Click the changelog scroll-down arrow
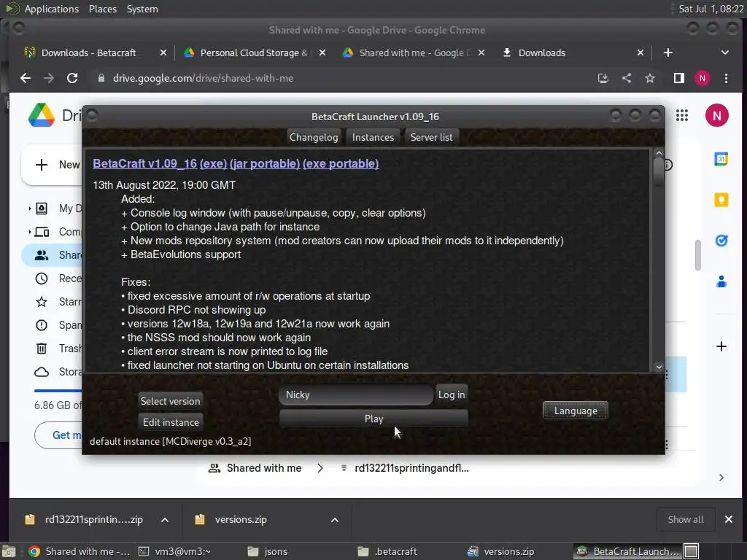This screenshot has width=747, height=560. coord(659,367)
